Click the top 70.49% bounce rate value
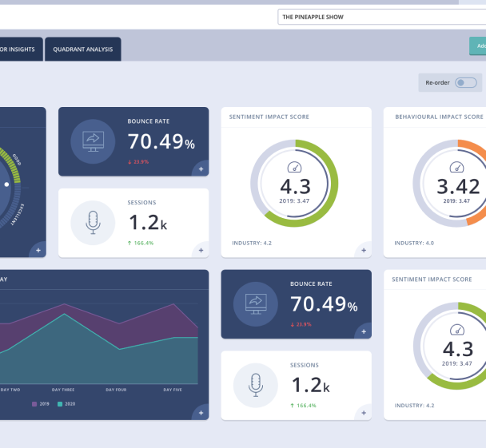 161,141
